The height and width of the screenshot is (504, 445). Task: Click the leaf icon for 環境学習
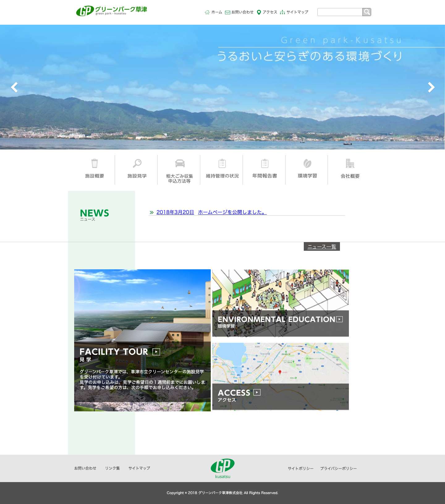(307, 163)
